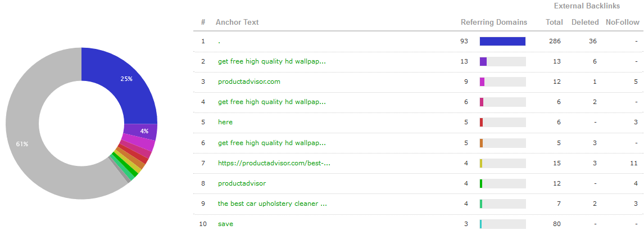
Task: Click the purple bar in row 2
Action: click(x=483, y=62)
